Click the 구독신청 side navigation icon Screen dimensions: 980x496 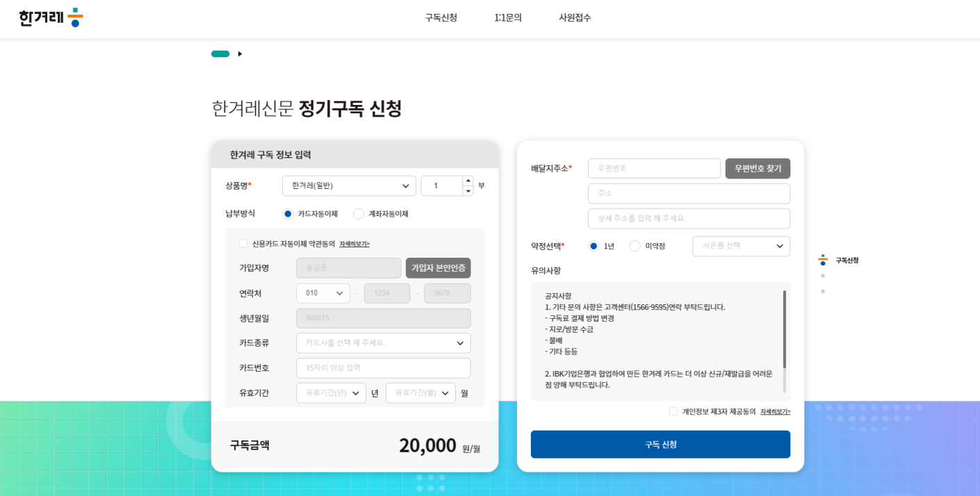823,260
